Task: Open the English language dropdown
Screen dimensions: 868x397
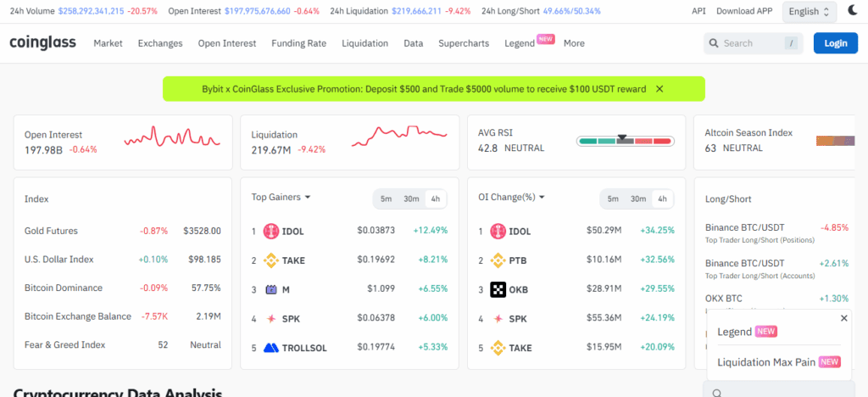Action: click(810, 12)
